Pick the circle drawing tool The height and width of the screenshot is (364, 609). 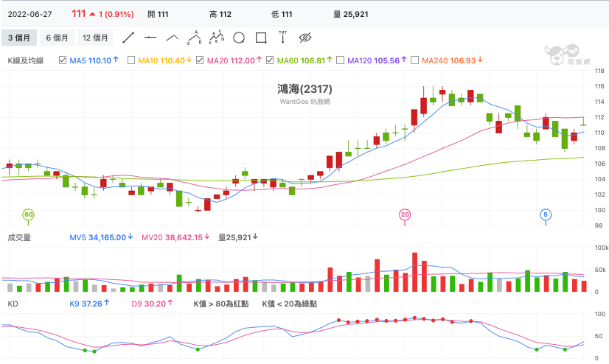coord(239,38)
